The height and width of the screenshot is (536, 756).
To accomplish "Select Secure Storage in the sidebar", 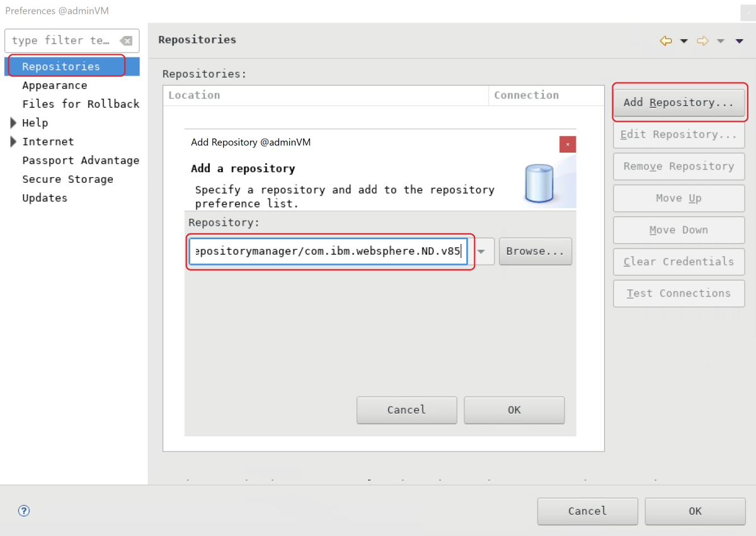I will coord(67,178).
